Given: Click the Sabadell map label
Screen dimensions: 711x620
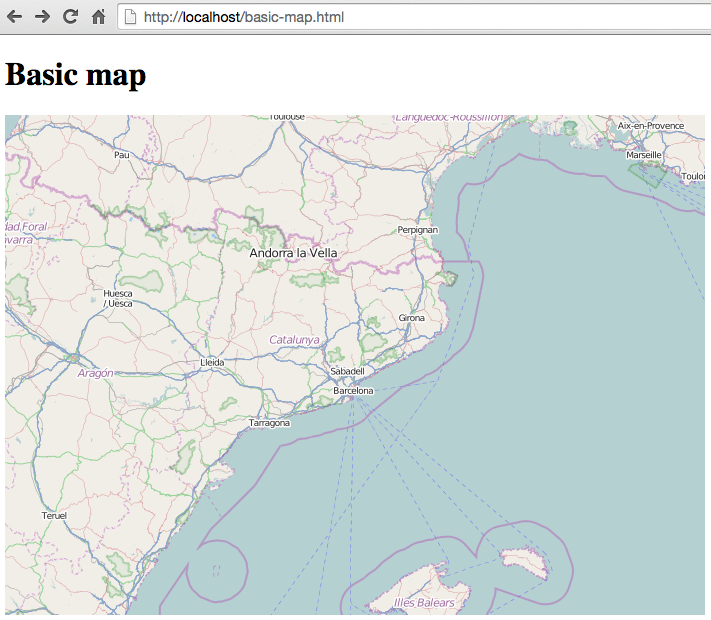Looking at the screenshot, I should (347, 371).
